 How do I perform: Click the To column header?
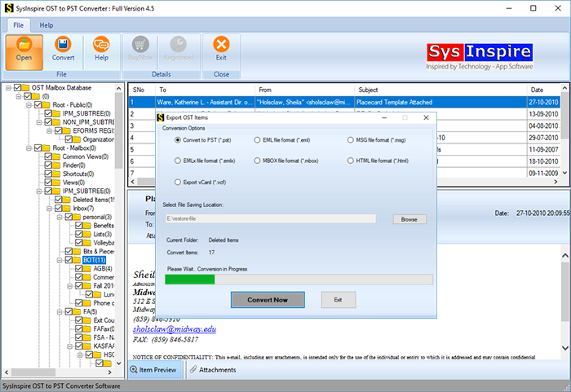[x=205, y=90]
